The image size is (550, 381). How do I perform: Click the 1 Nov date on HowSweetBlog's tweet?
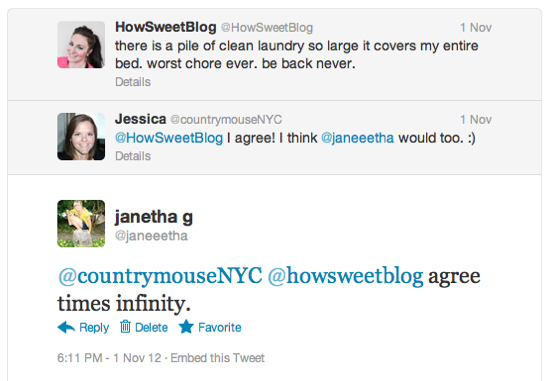(x=476, y=28)
